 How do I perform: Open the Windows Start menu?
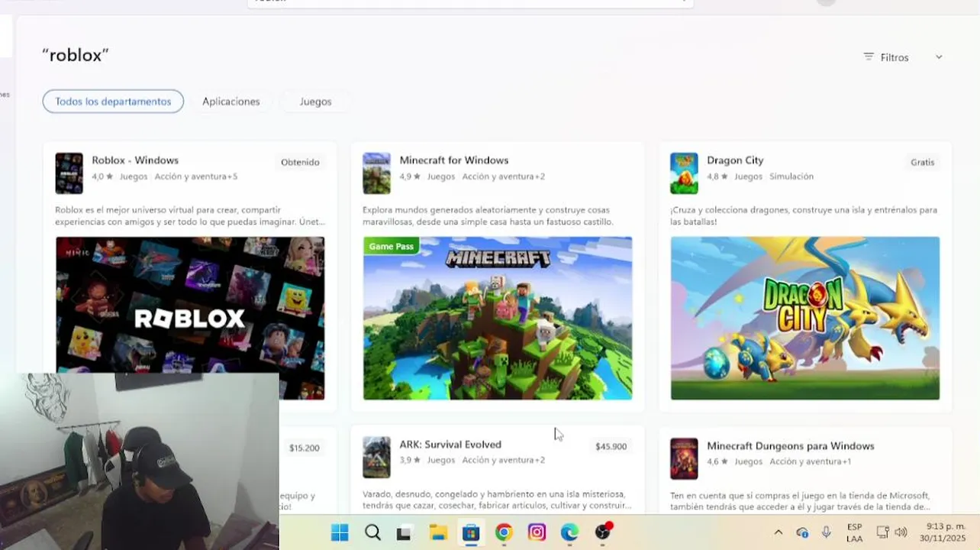(x=340, y=532)
